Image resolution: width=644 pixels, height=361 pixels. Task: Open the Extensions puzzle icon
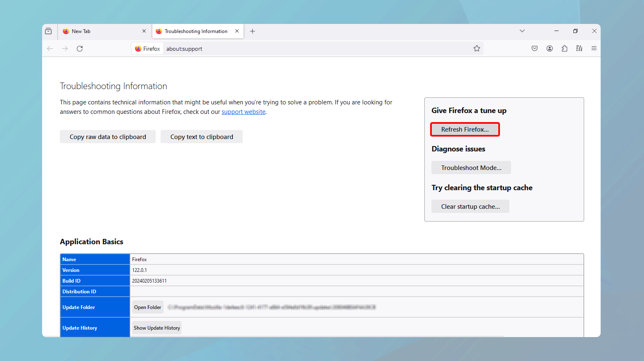pos(564,49)
